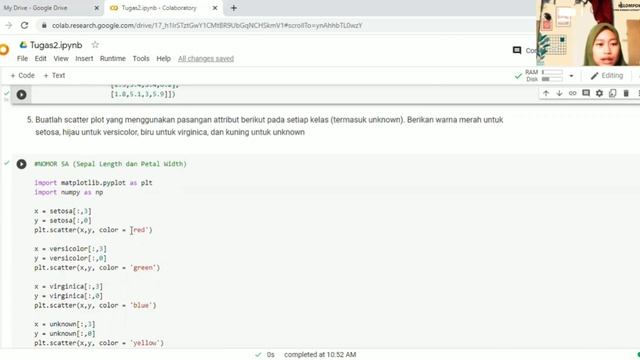
Task: Move the cell down with the arrow icon
Action: [x=559, y=93]
